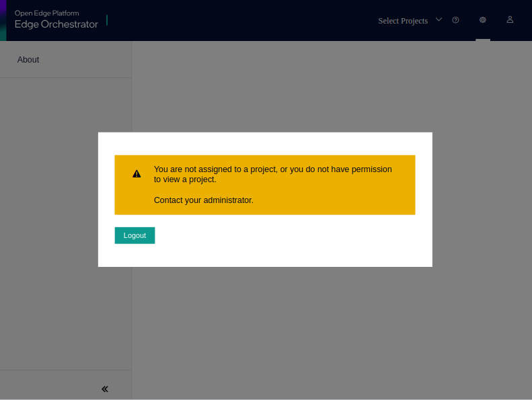The image size is (532, 400).
Task: Select About in the left sidebar
Action: [x=28, y=60]
